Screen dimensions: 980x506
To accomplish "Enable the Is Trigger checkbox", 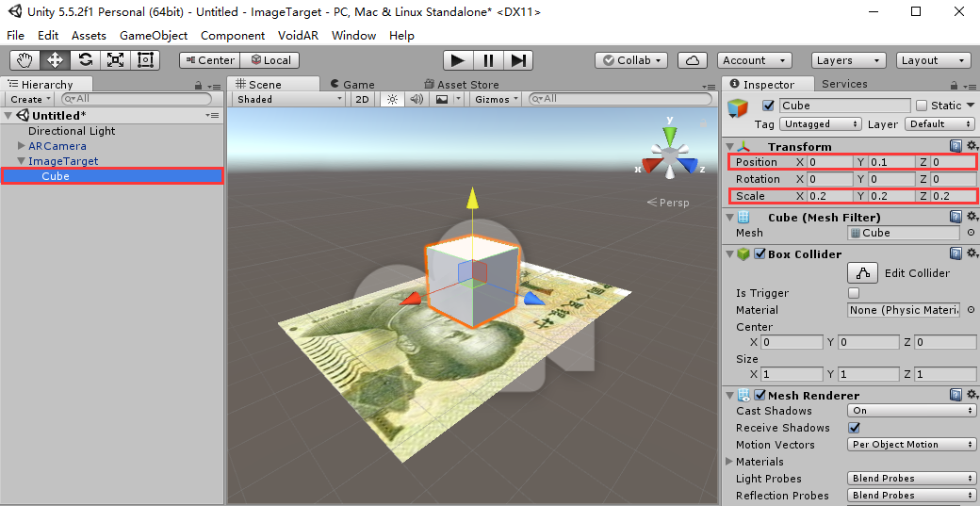I will (x=854, y=293).
